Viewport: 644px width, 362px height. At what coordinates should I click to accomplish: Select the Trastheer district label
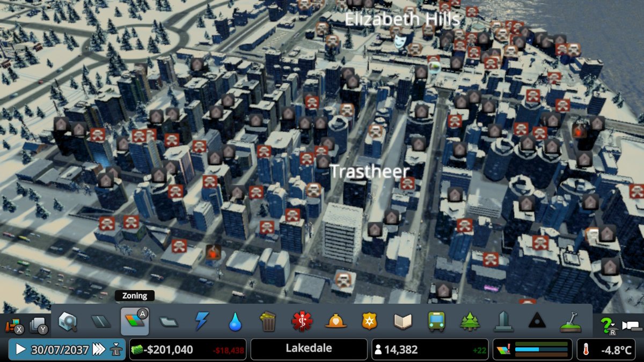coord(369,172)
